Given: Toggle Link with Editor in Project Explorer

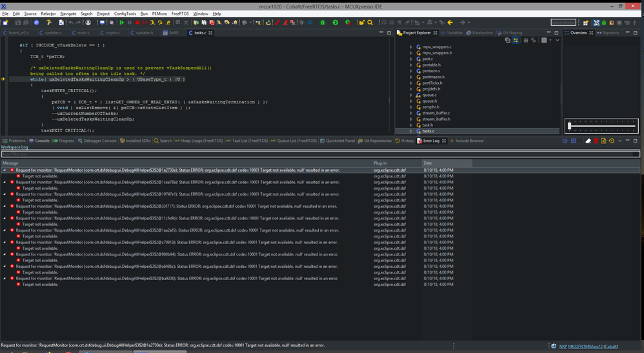Looking at the screenshot, I should 516,40.
